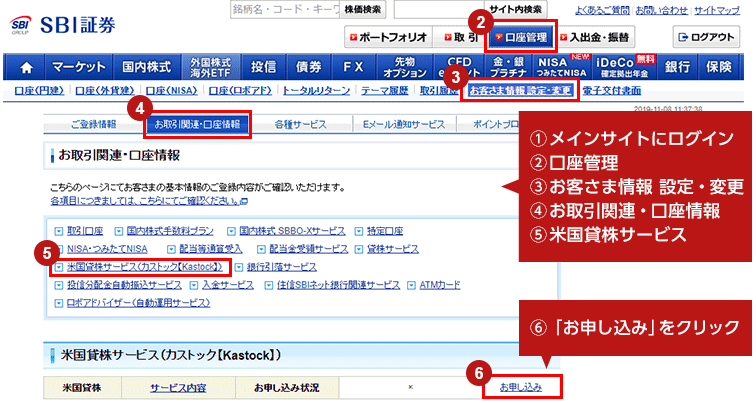The image size is (756, 403).
Task: Jump to 国内株式 SBBO-Xサービス link
Action: (292, 231)
